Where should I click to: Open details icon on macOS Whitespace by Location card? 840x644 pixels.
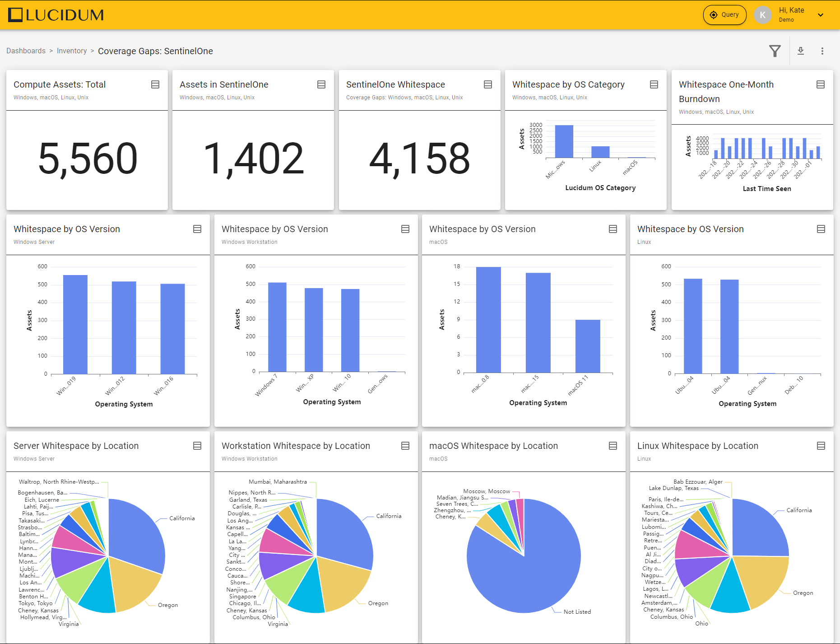coord(613,446)
